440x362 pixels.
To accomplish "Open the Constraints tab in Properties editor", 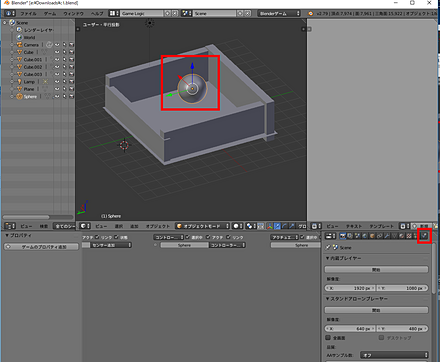I will [x=379, y=236].
